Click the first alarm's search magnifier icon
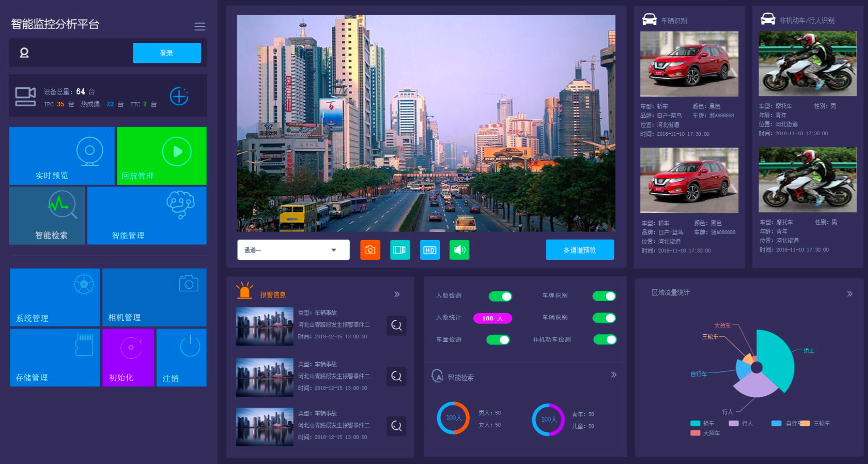 click(x=396, y=325)
